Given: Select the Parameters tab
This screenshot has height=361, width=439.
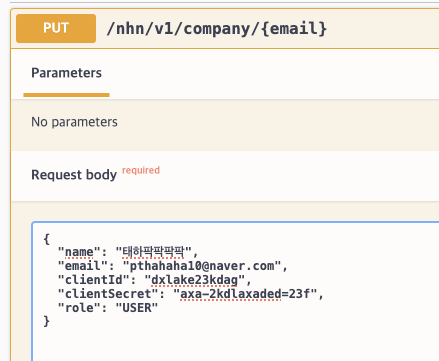Looking at the screenshot, I should pos(66,73).
